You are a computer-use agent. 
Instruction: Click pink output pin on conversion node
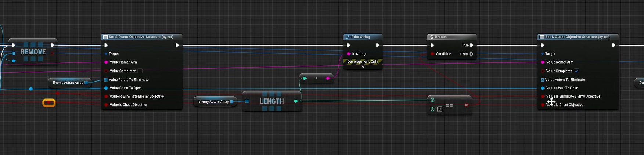point(328,78)
